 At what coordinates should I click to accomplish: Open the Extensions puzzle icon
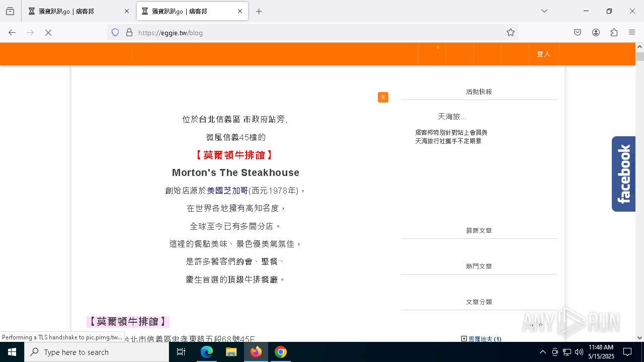pos(614,32)
